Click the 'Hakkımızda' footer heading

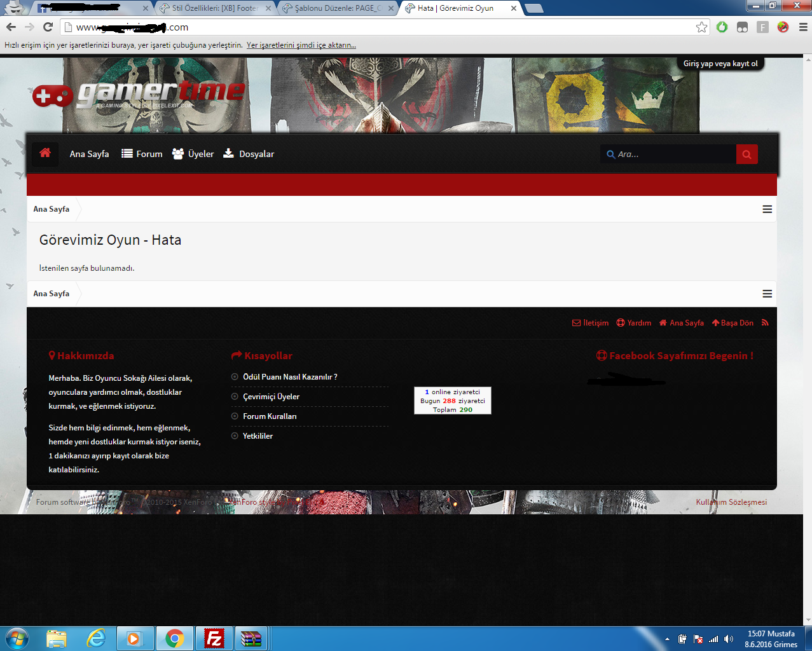[x=81, y=356]
